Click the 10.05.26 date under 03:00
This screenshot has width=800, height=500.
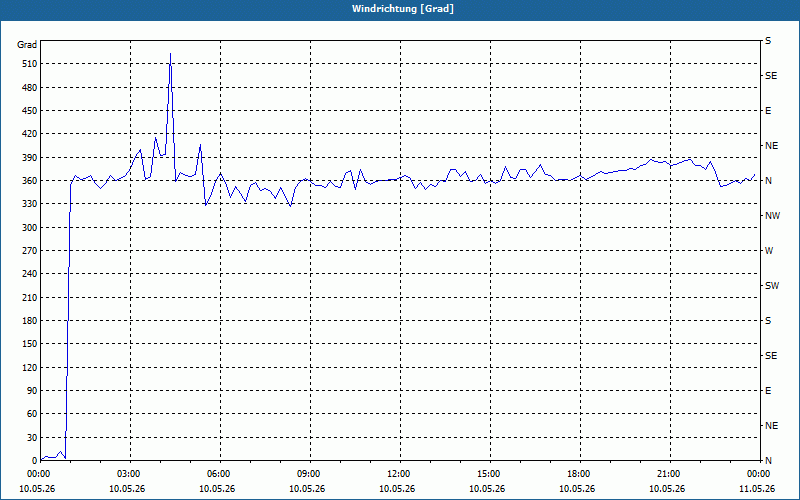pos(127,489)
